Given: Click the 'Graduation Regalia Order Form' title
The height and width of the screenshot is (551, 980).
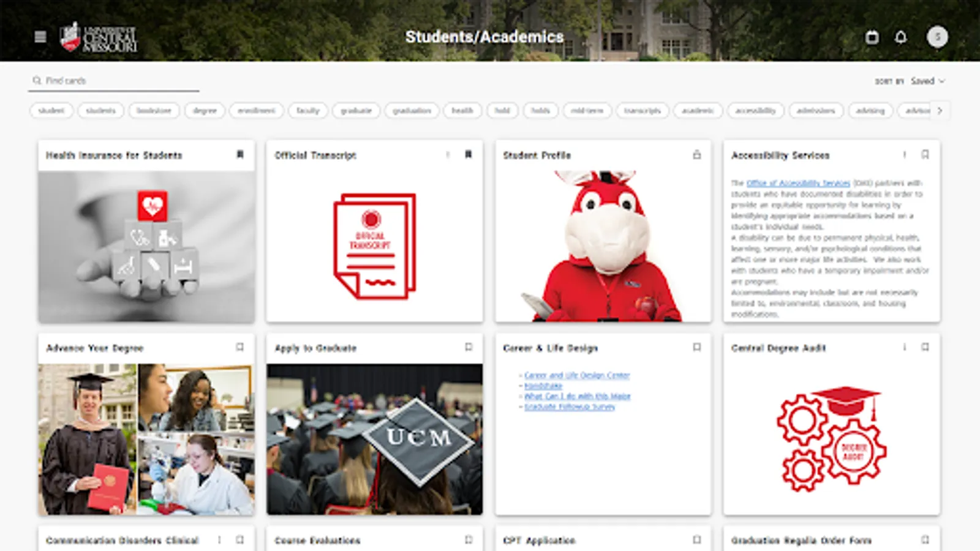Looking at the screenshot, I should point(801,541).
